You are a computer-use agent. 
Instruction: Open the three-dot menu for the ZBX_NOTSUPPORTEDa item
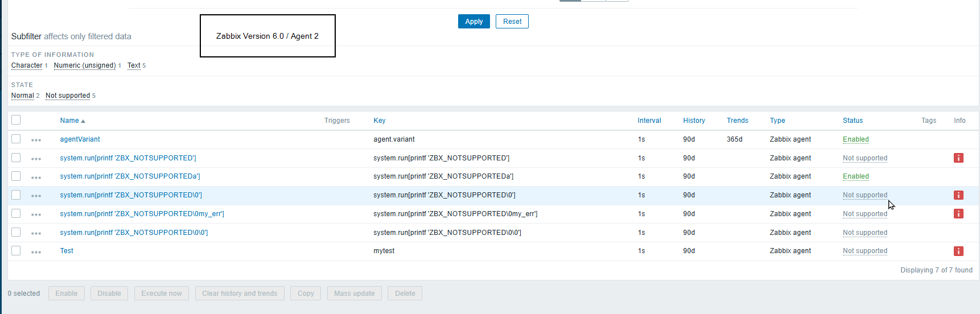coord(36,177)
